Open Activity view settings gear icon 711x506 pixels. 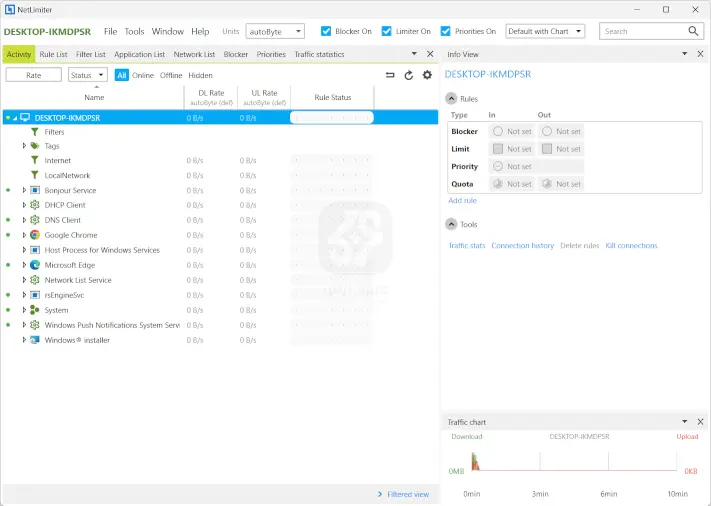pos(427,75)
